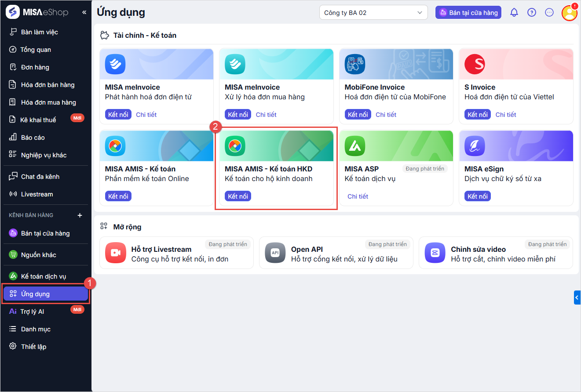Click the MISA eSign app icon
The height and width of the screenshot is (392, 581).
(x=475, y=146)
